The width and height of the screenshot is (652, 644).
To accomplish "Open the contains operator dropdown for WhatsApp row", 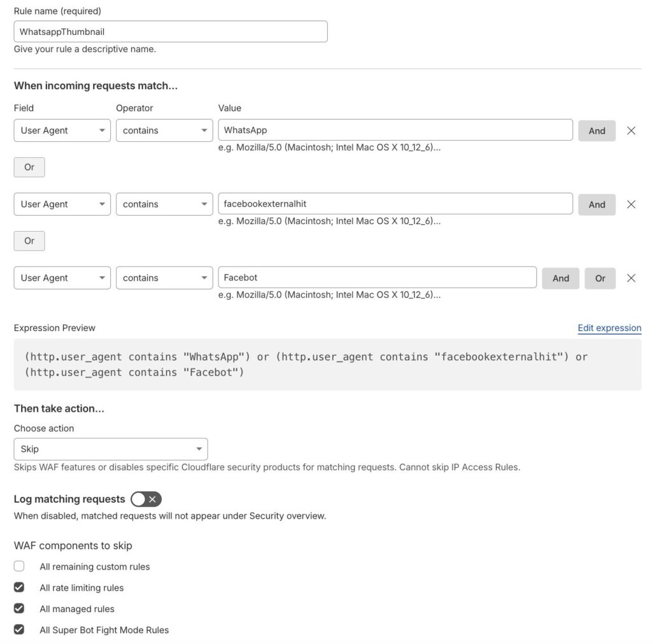I will click(x=164, y=130).
